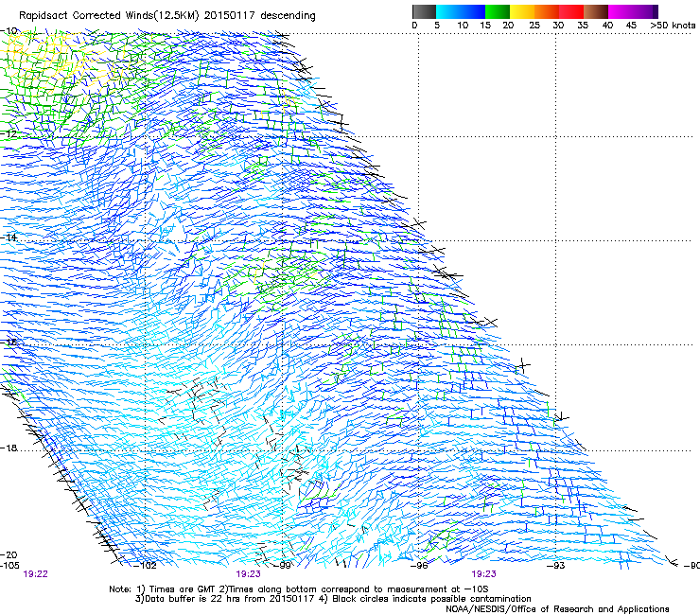This screenshot has width=700, height=615.
Task: Click the green 15-20 knots color segment
Action: 498,11
